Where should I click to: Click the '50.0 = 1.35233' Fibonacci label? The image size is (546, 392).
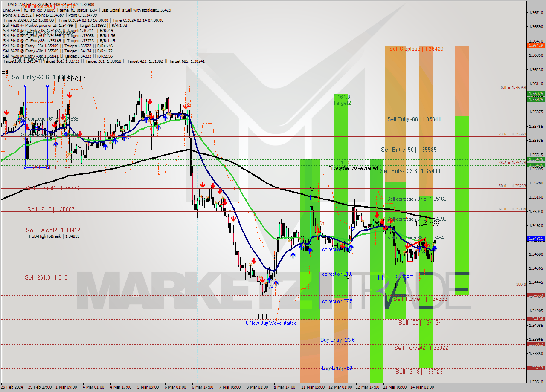[x=512, y=186]
